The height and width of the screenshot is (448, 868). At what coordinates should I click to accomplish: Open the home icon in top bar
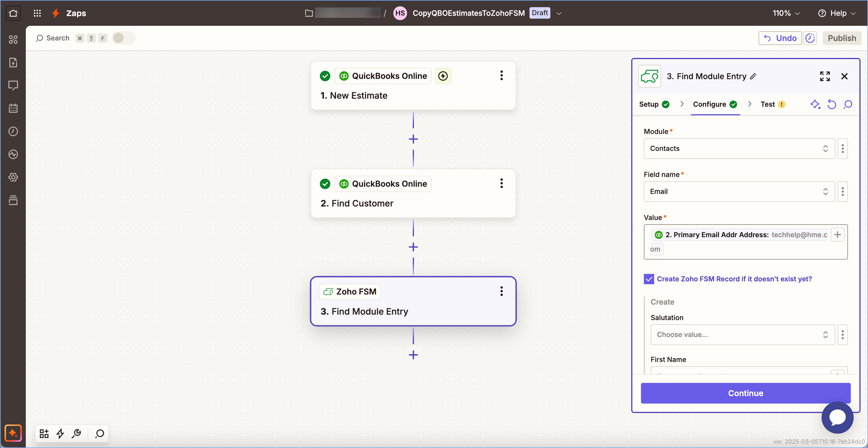tap(13, 13)
